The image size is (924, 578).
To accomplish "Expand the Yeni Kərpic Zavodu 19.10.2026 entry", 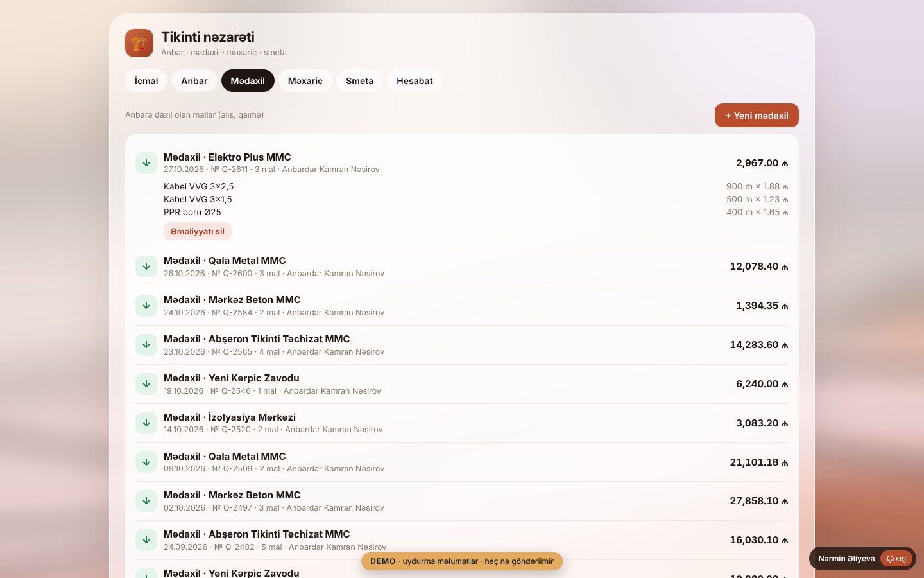I will click(462, 384).
